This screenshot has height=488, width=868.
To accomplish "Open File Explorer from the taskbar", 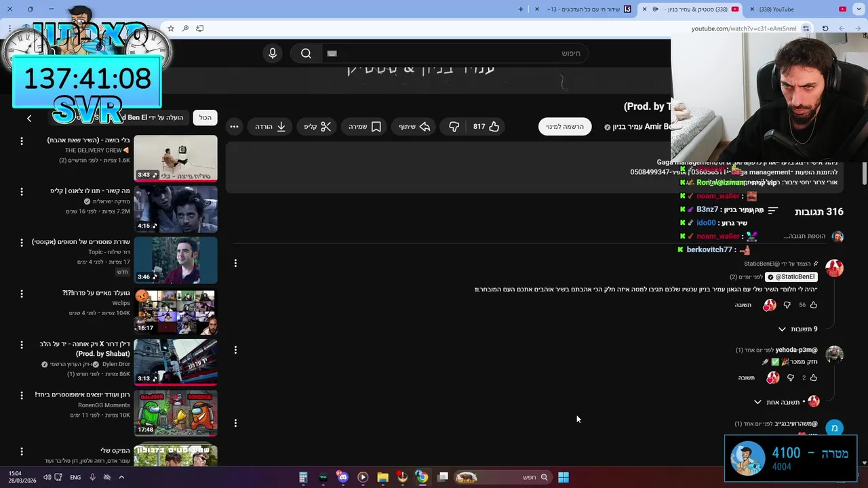I will coord(382,477).
